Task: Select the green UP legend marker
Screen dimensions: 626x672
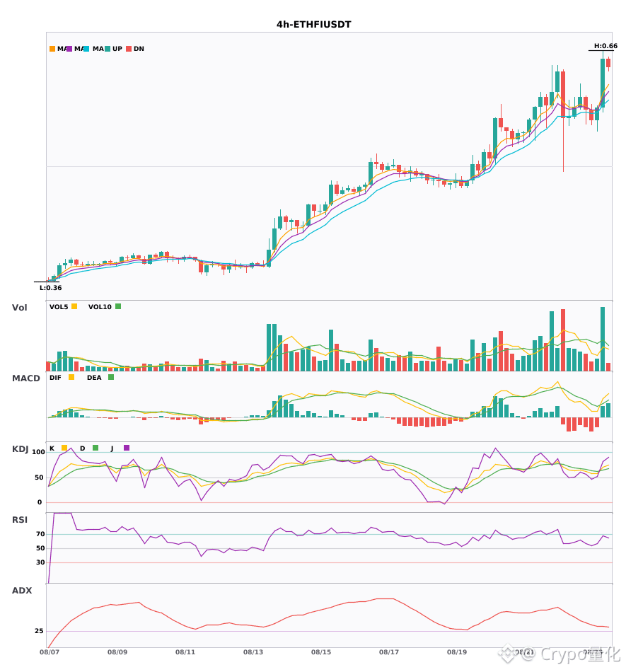Action: pyautogui.click(x=108, y=49)
